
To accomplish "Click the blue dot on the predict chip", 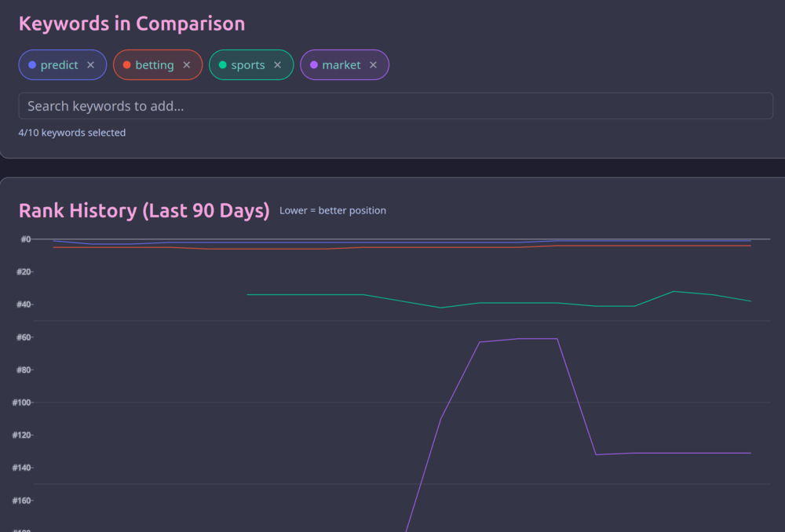I will (32, 64).
